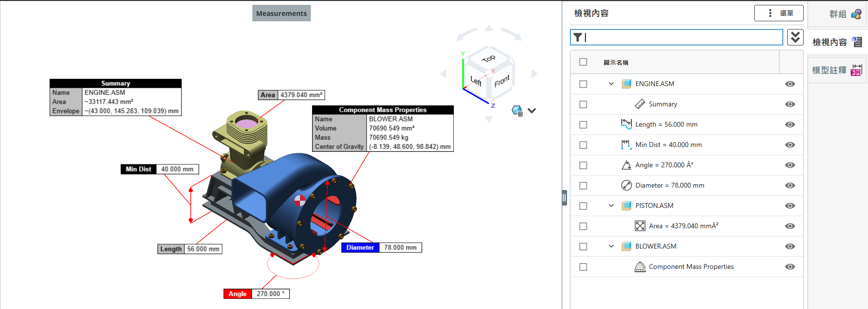Check the Min Dist = 40.000 mm checkbox
868x309 pixels.
[583, 145]
